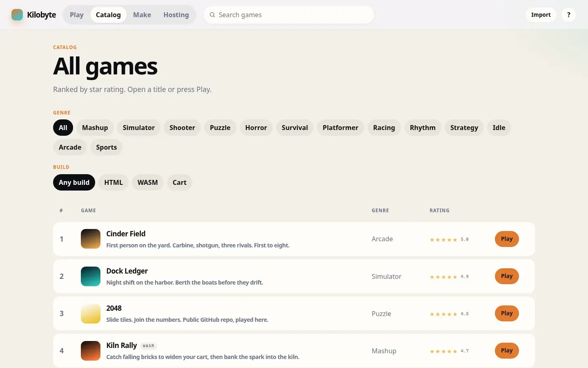
Task: Open the Kiln Rally game thumbnail
Action: (x=91, y=351)
